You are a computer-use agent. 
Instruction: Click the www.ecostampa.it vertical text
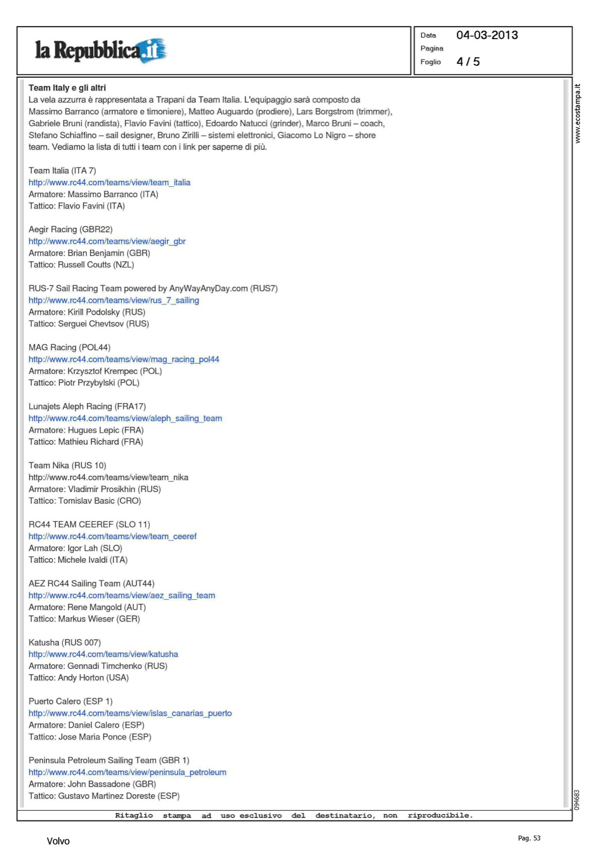(x=577, y=114)
